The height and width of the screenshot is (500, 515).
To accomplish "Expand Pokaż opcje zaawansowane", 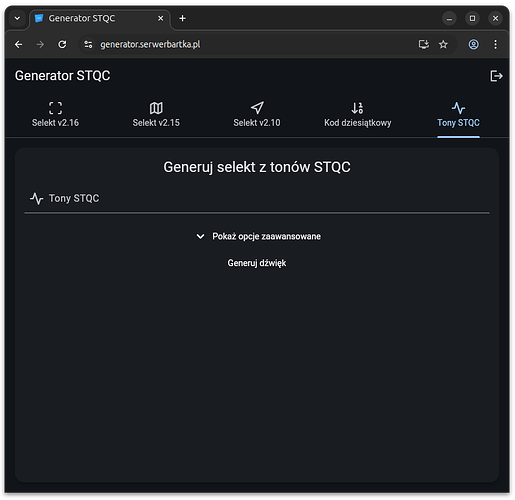I will coord(258,236).
